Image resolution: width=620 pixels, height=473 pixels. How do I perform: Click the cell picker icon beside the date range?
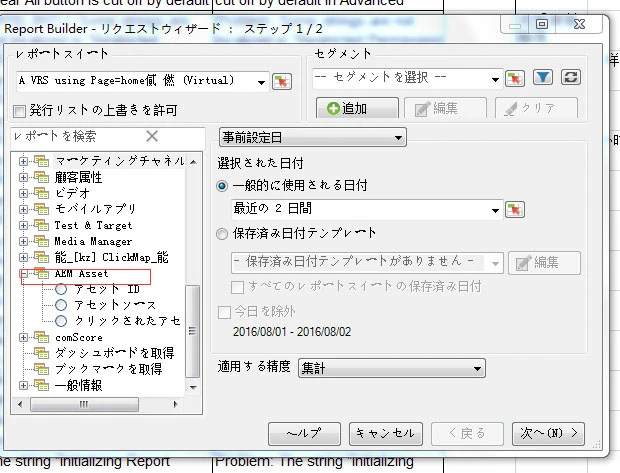pos(514,209)
